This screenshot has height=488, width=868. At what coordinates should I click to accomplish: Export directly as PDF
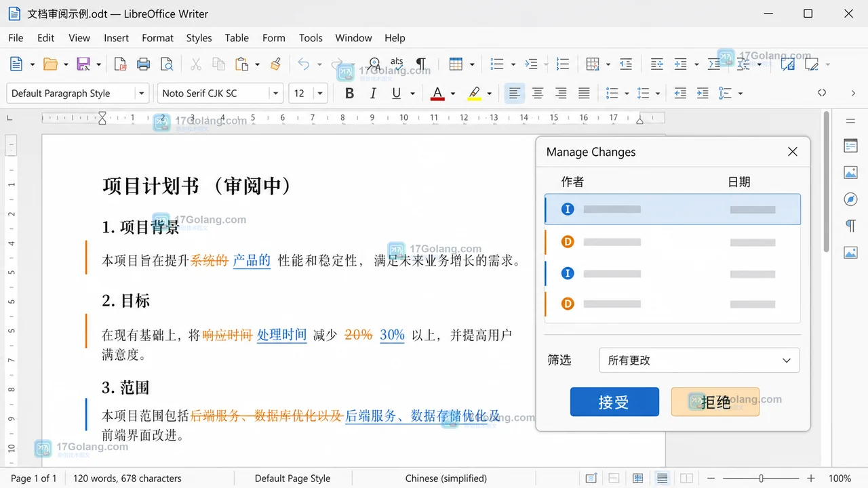point(120,64)
